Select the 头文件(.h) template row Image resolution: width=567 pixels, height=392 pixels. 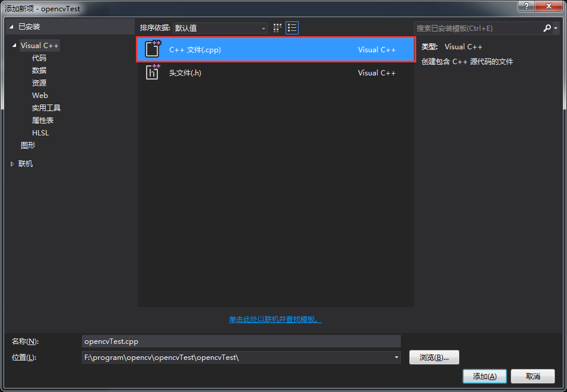(x=276, y=72)
